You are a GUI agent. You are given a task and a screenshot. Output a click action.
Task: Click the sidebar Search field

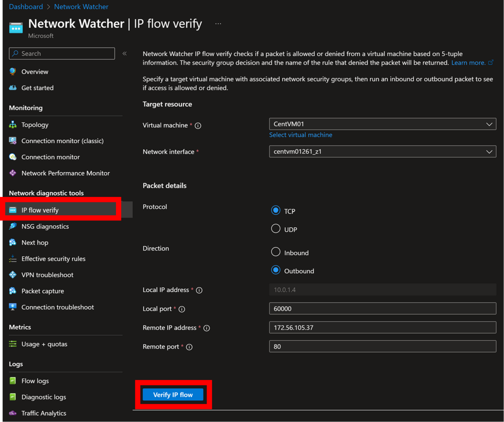pyautogui.click(x=62, y=53)
